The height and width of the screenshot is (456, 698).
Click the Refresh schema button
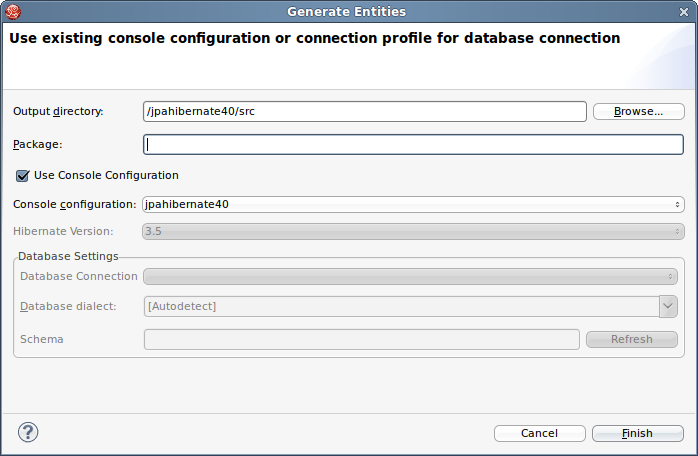click(x=632, y=339)
